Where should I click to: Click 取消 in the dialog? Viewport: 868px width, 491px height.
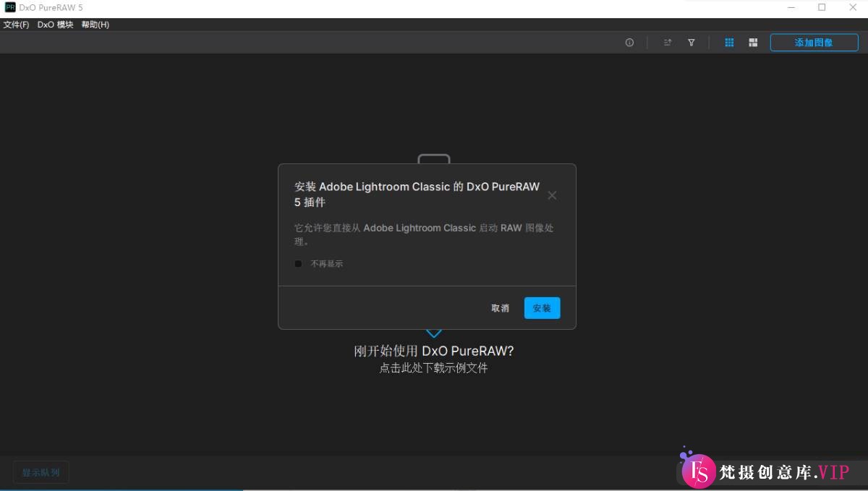[x=501, y=308]
